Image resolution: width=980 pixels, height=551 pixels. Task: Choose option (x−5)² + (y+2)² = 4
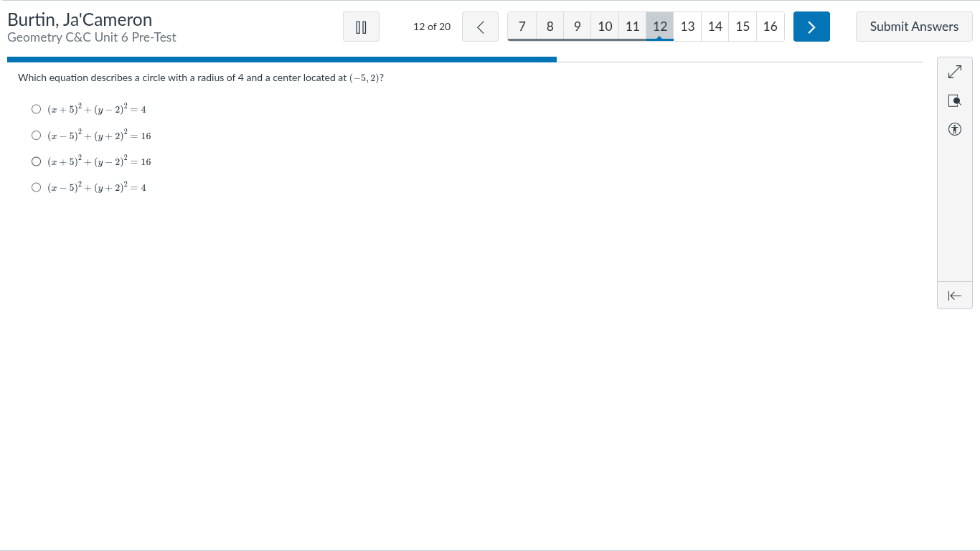point(37,187)
